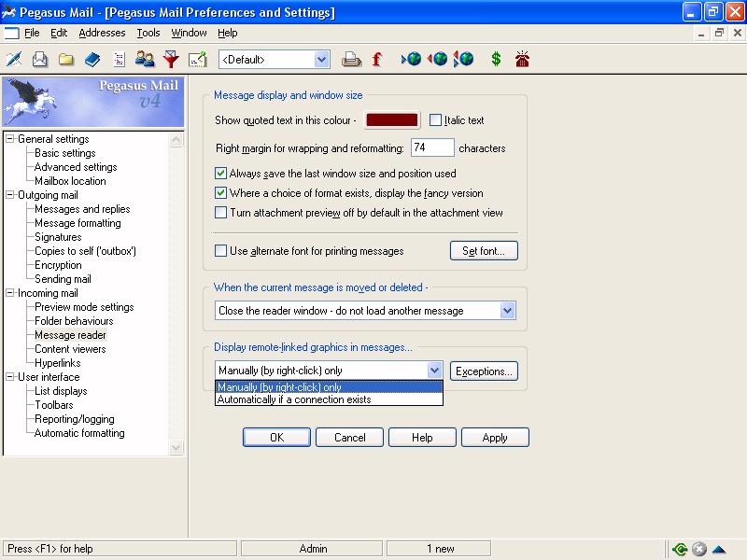Open the Tools menu
Screen dimensions: 747x560
tap(148, 33)
